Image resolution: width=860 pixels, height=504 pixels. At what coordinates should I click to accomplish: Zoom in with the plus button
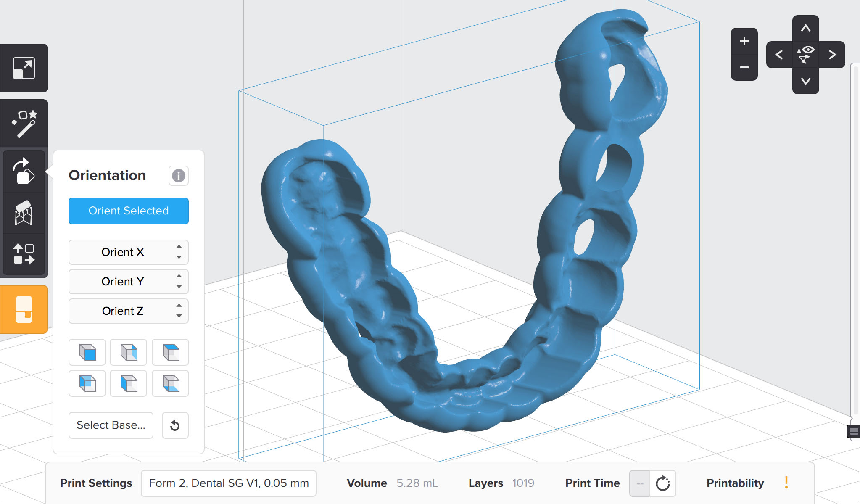(744, 41)
